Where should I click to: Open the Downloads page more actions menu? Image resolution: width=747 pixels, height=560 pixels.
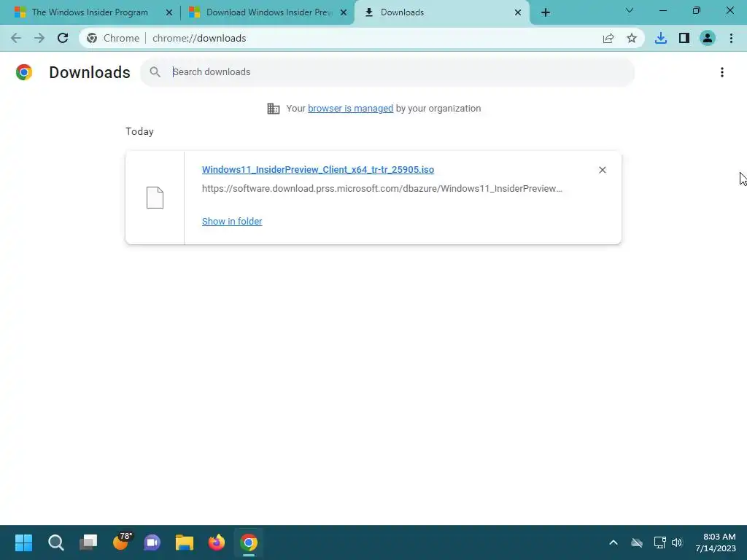point(722,72)
